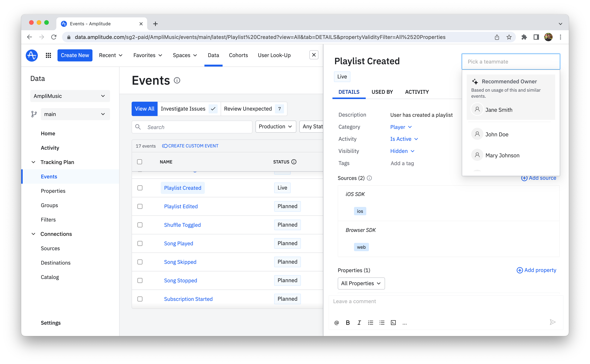
Task: Switch to the USED BY tab
Action: tap(382, 92)
